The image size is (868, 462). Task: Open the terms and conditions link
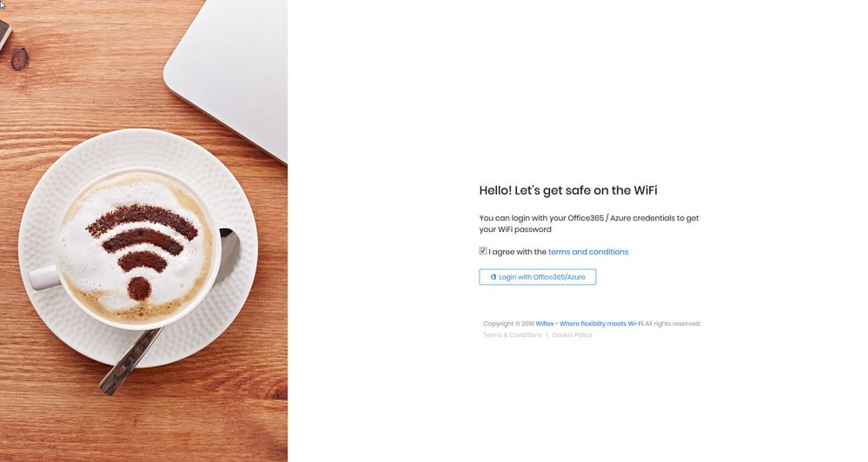tap(588, 252)
